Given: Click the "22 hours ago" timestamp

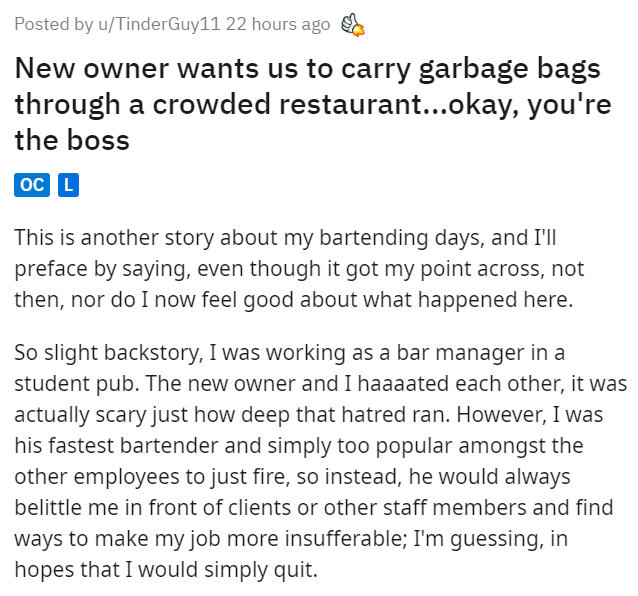Looking at the screenshot, I should 278,24.
